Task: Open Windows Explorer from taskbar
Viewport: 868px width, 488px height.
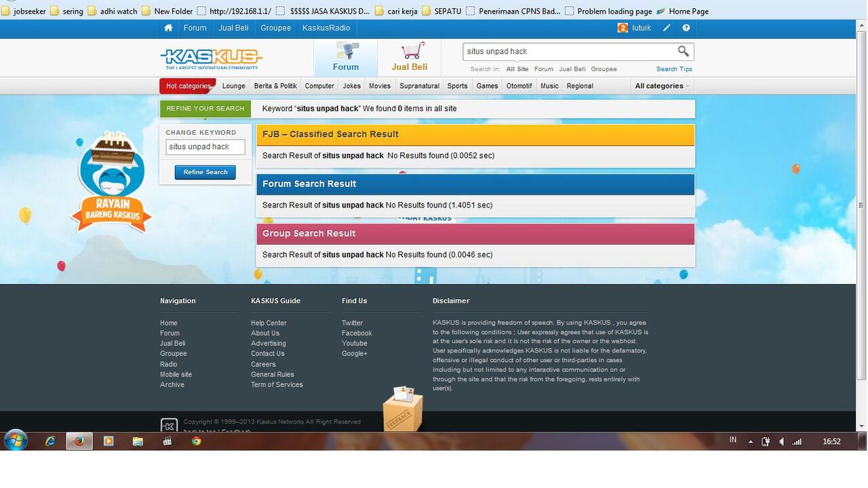Action: tap(138, 441)
